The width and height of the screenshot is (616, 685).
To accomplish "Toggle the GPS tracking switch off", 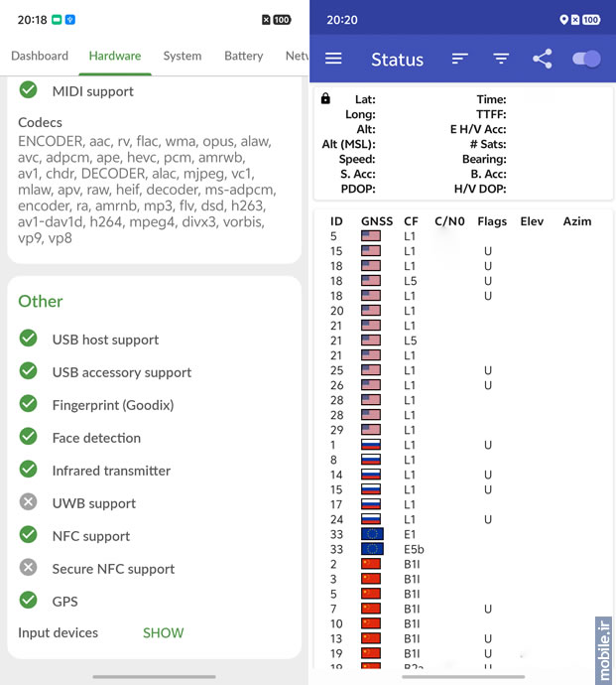I will [586, 60].
